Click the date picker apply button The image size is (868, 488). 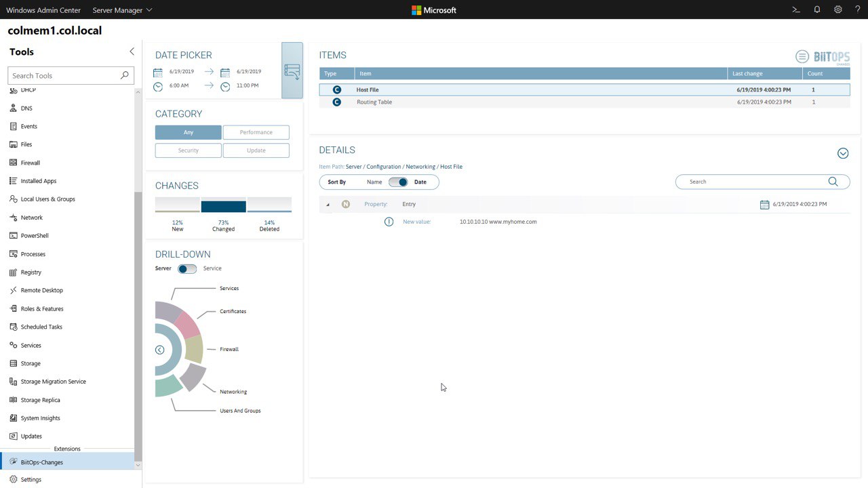click(x=292, y=70)
